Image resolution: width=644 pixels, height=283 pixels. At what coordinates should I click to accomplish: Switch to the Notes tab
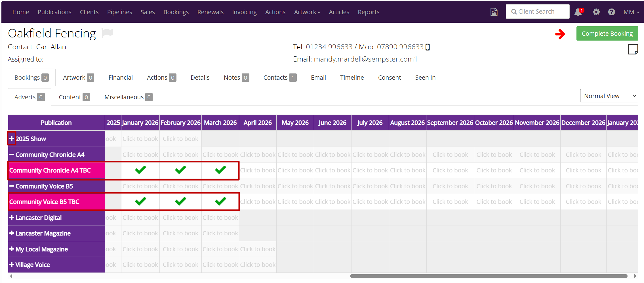tap(236, 77)
